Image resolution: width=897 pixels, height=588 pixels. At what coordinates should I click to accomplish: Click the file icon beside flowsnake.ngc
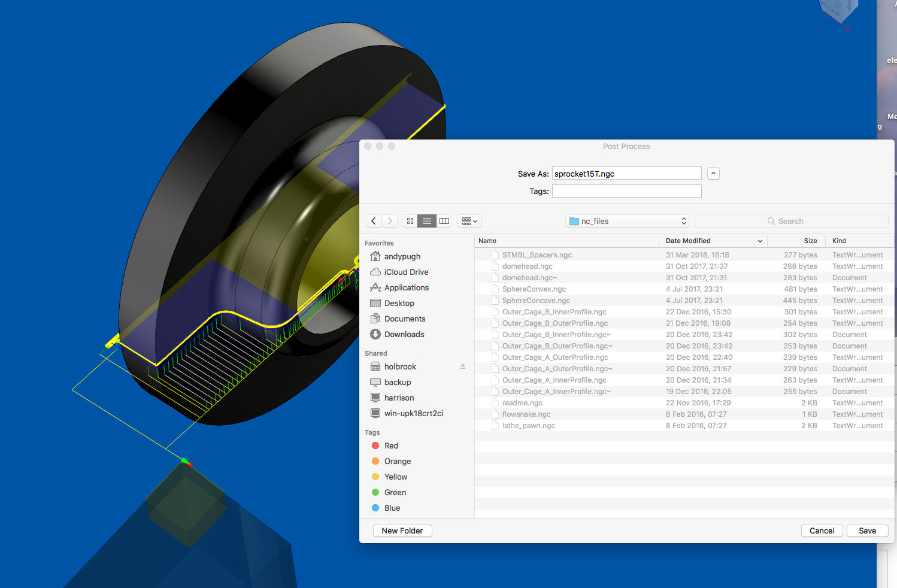pyautogui.click(x=495, y=414)
